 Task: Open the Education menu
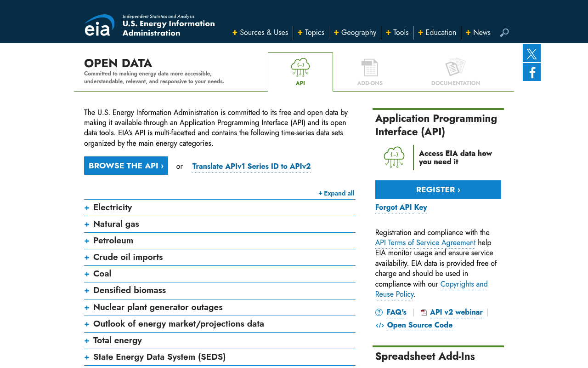pyautogui.click(x=437, y=33)
